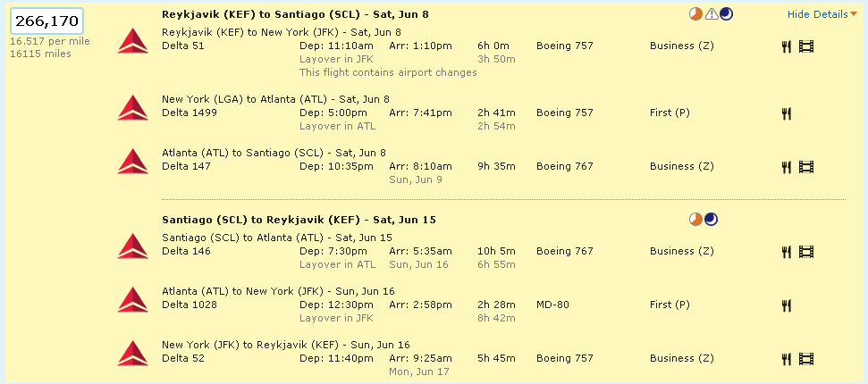Click the long layover icon for return trip
Image resolution: width=868 pixels, height=384 pixels.
tap(695, 220)
